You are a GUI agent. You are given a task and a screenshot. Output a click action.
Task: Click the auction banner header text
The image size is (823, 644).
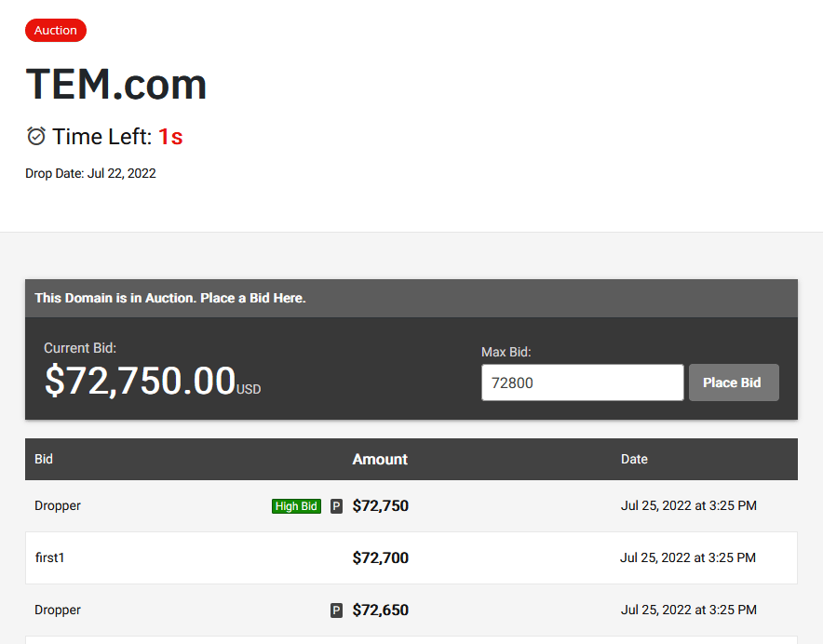pyautogui.click(x=170, y=298)
